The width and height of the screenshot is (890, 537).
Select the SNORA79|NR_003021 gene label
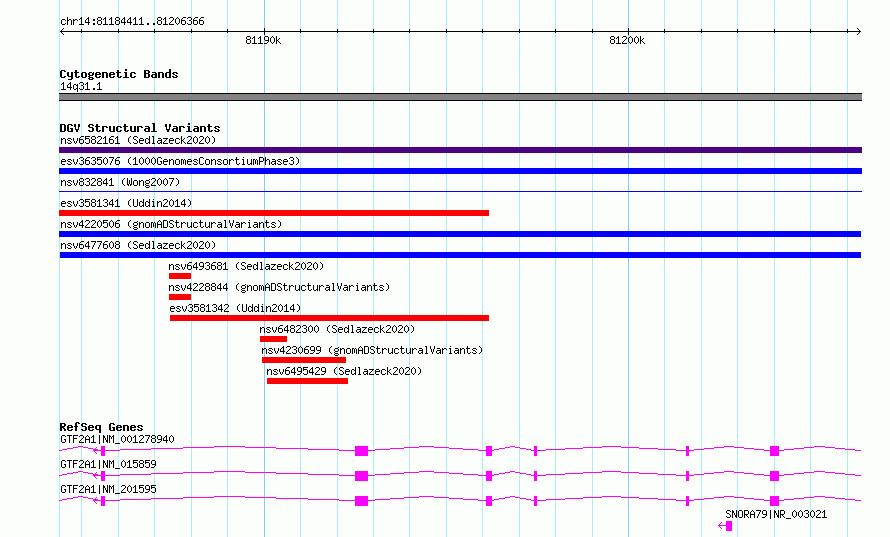coord(776,514)
